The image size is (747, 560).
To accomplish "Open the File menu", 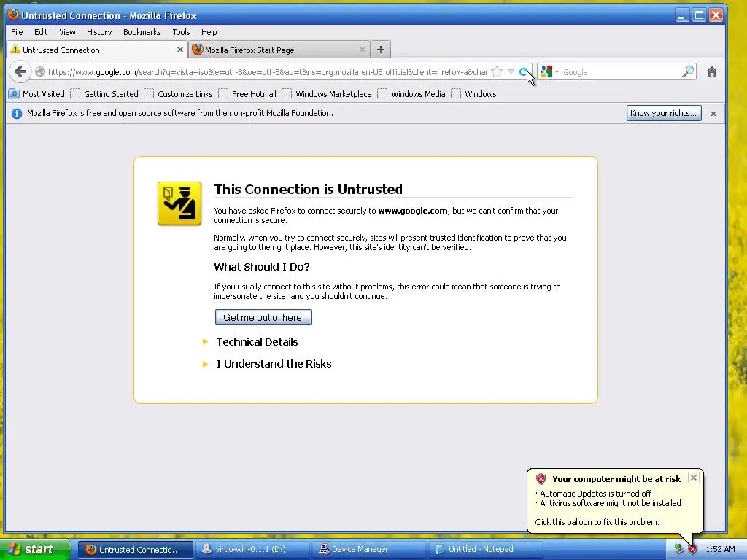I will click(x=17, y=32).
